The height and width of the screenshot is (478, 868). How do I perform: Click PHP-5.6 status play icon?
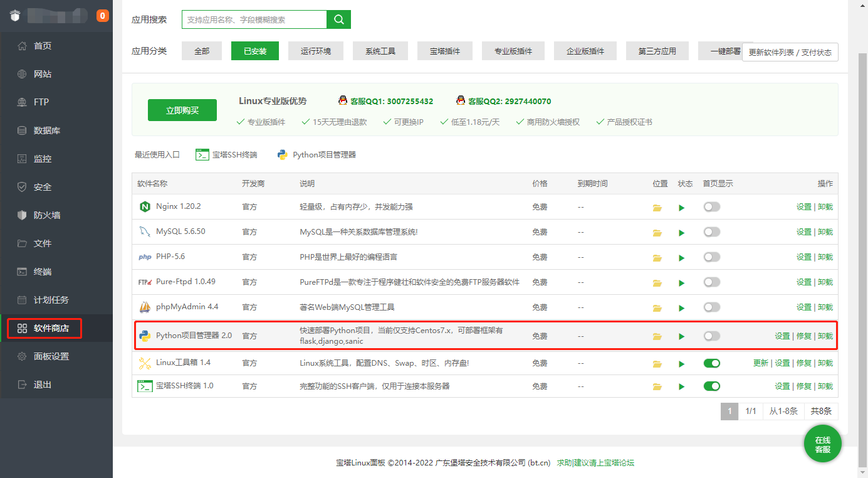click(x=682, y=258)
